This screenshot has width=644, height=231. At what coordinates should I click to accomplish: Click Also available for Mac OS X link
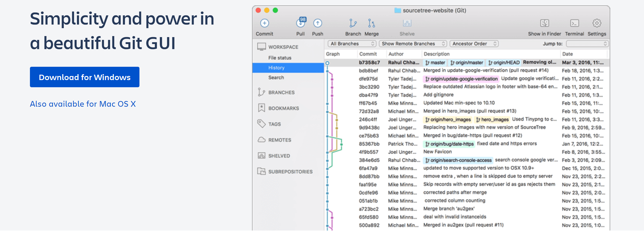click(83, 104)
